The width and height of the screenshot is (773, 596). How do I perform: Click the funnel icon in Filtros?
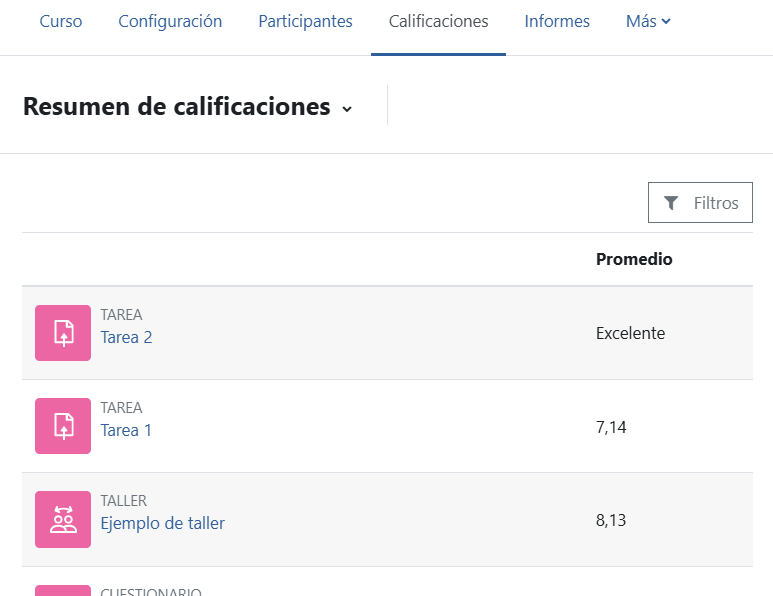click(670, 203)
